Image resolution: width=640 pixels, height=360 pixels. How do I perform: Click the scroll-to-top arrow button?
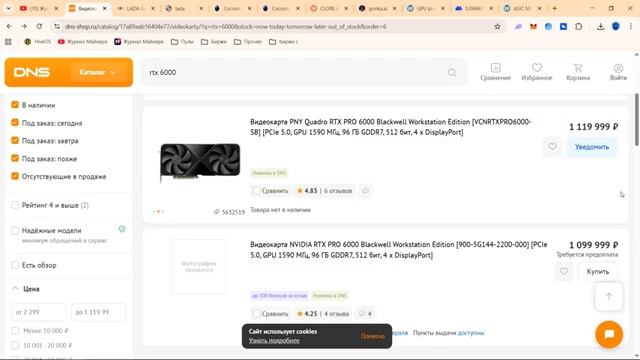click(x=609, y=296)
